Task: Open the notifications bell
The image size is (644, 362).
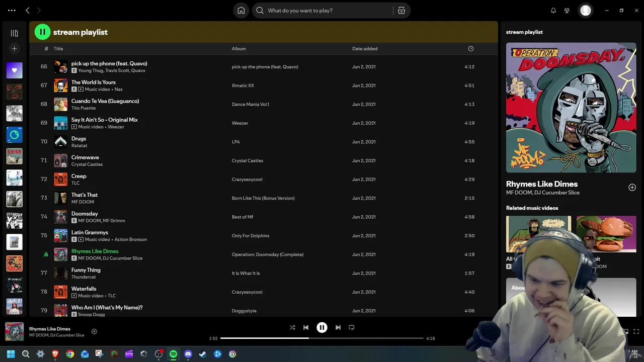Action: pyautogui.click(x=553, y=11)
